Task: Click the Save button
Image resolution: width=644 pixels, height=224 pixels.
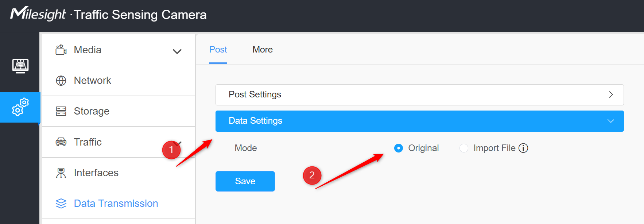Action: 245,181
